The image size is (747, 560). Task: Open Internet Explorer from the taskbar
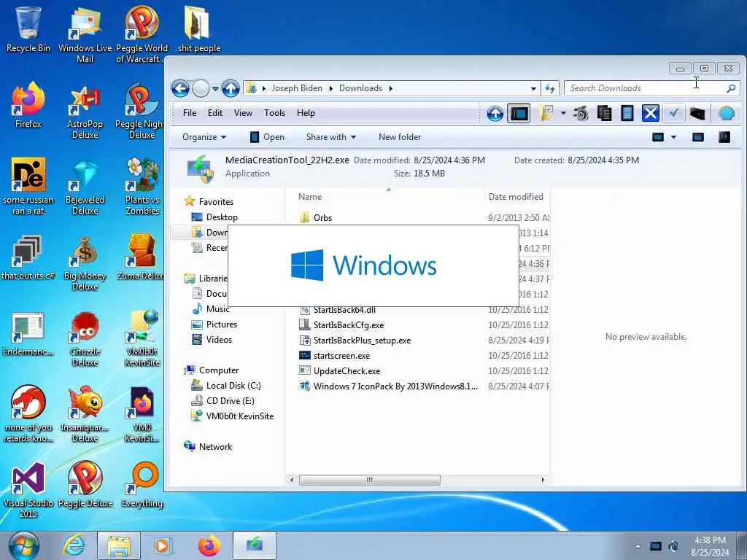[74, 545]
